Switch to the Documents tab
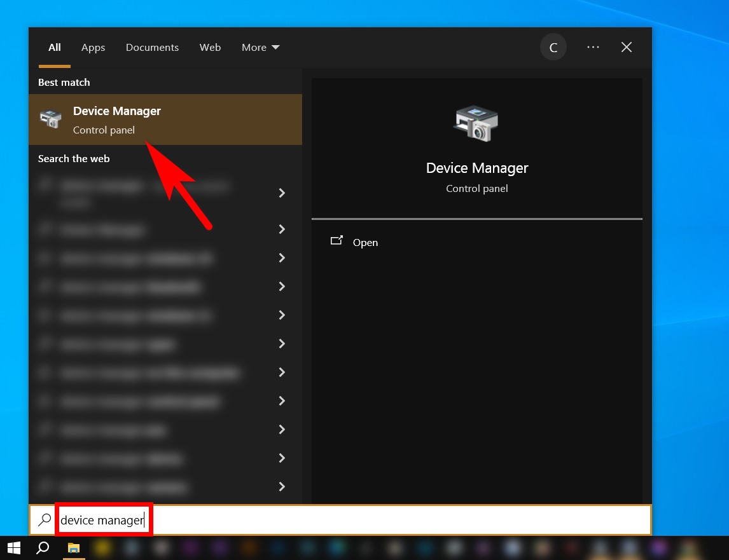Viewport: 729px width, 560px height. point(152,47)
